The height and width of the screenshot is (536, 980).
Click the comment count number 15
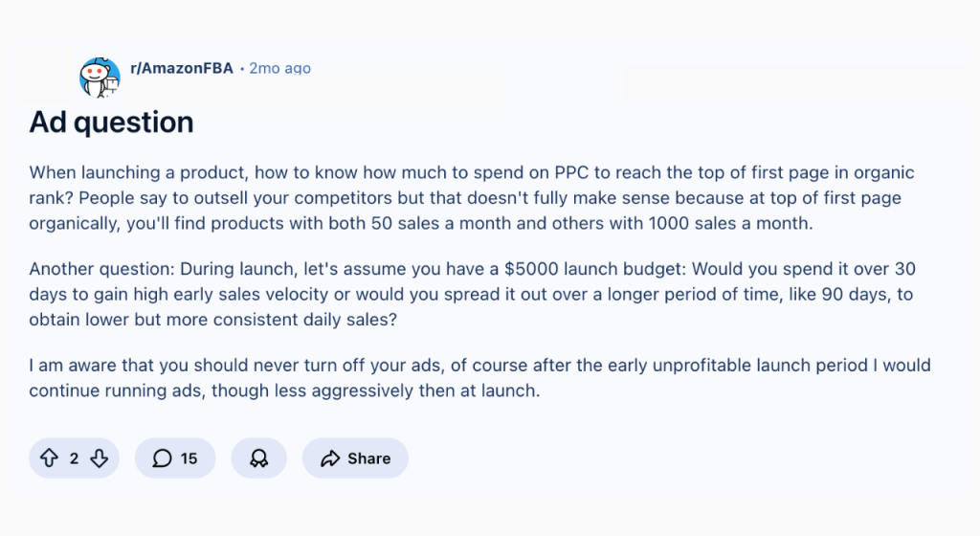click(189, 458)
